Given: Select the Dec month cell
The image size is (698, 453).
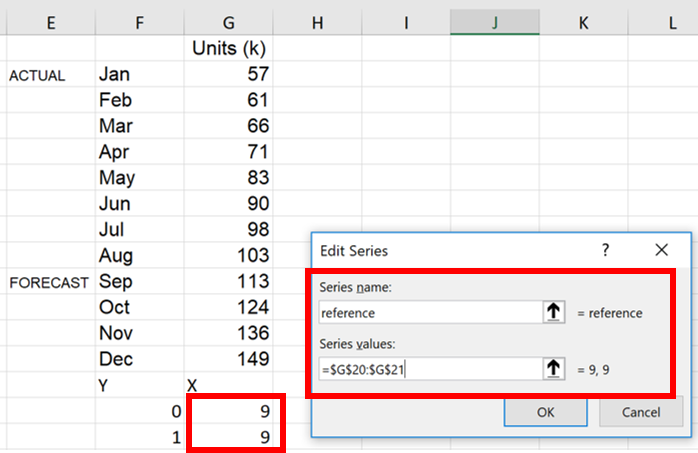Looking at the screenshot, I should 139,359.
